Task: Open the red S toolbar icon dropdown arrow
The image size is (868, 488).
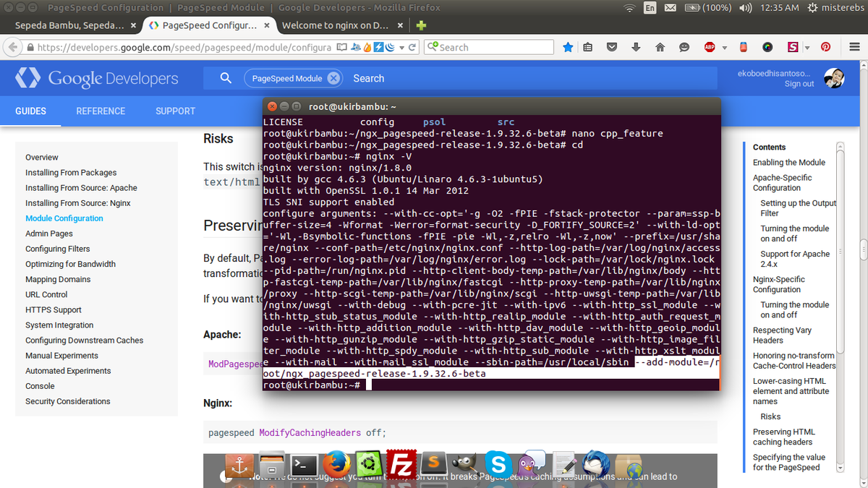Action: (806, 48)
